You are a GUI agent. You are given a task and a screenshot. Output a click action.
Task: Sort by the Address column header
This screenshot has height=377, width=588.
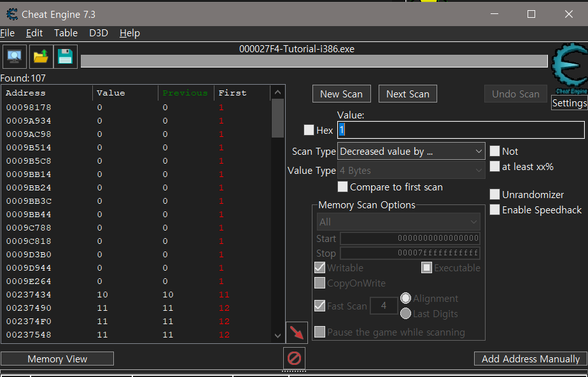[47, 93]
